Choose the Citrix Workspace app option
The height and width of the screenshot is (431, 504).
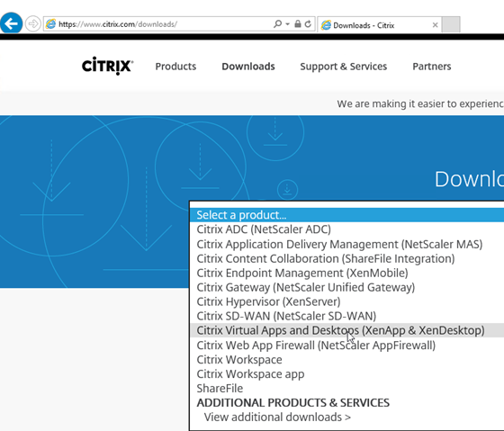[x=346, y=373]
